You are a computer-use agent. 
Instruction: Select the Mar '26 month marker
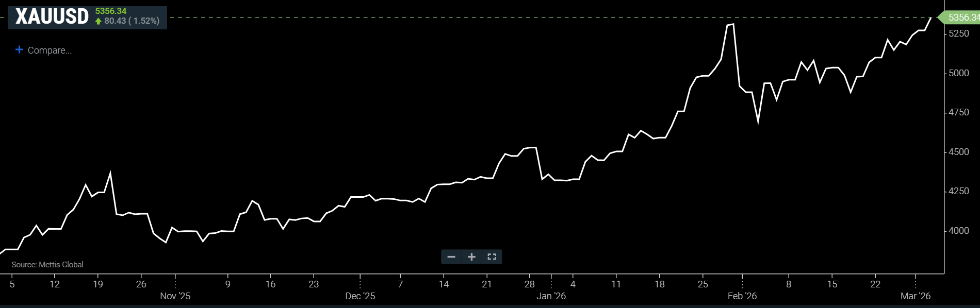click(x=916, y=296)
